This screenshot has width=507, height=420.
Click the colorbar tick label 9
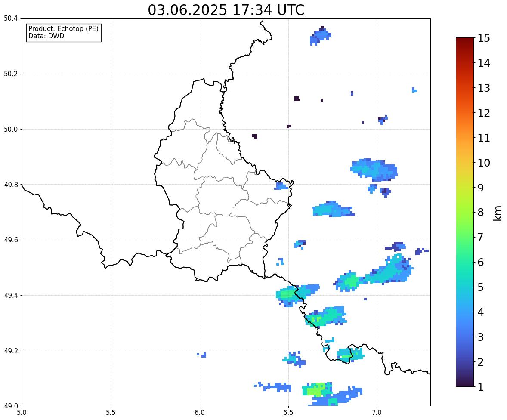(x=481, y=188)
